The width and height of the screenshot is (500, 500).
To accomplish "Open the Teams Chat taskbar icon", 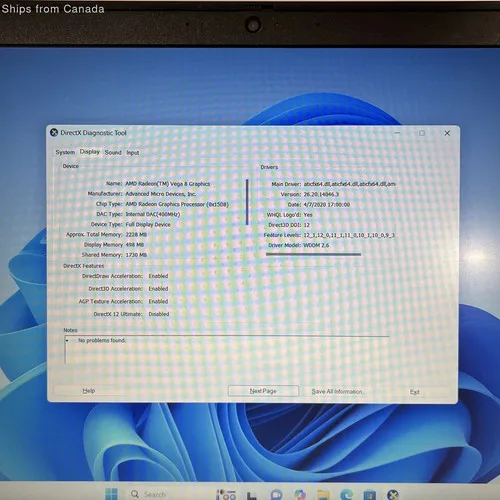I will (277, 494).
